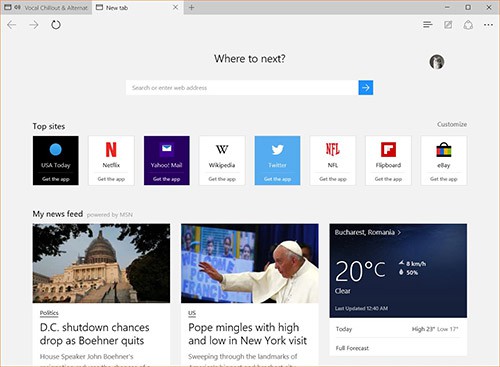The height and width of the screenshot is (367, 500).
Task: Open the Full Forecast link
Action: click(x=352, y=348)
